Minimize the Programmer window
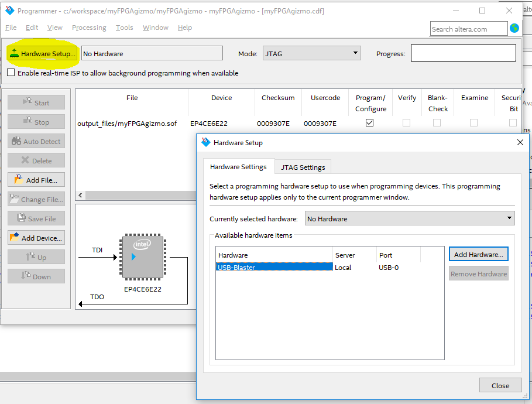This screenshot has height=404, width=532. (x=456, y=11)
